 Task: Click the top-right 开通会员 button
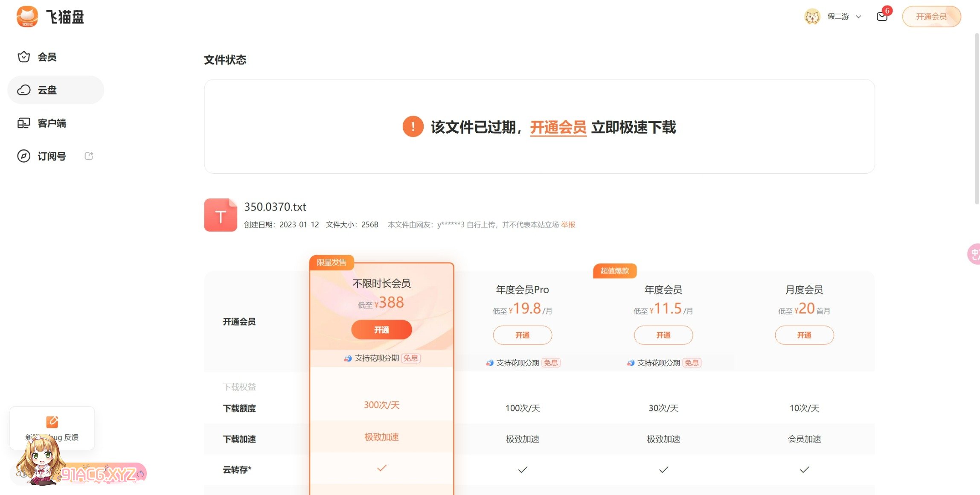[931, 17]
